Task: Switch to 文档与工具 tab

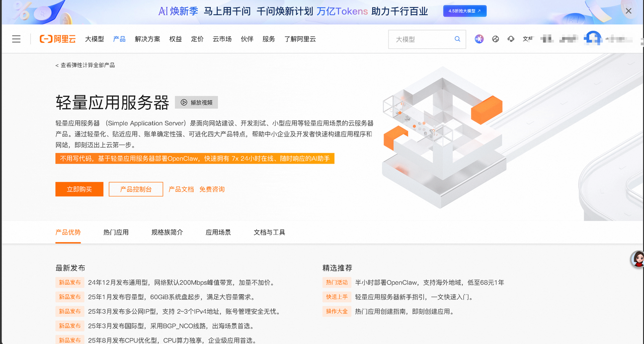Action: pos(269,232)
